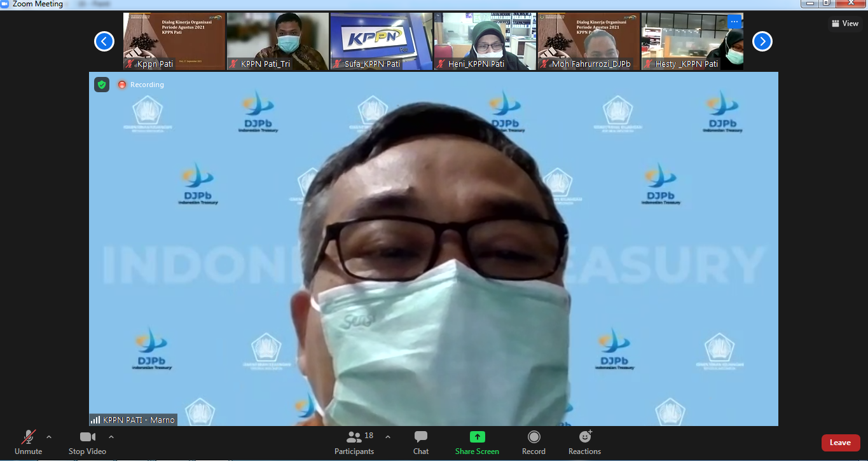Unmute the microphone

(x=29, y=443)
